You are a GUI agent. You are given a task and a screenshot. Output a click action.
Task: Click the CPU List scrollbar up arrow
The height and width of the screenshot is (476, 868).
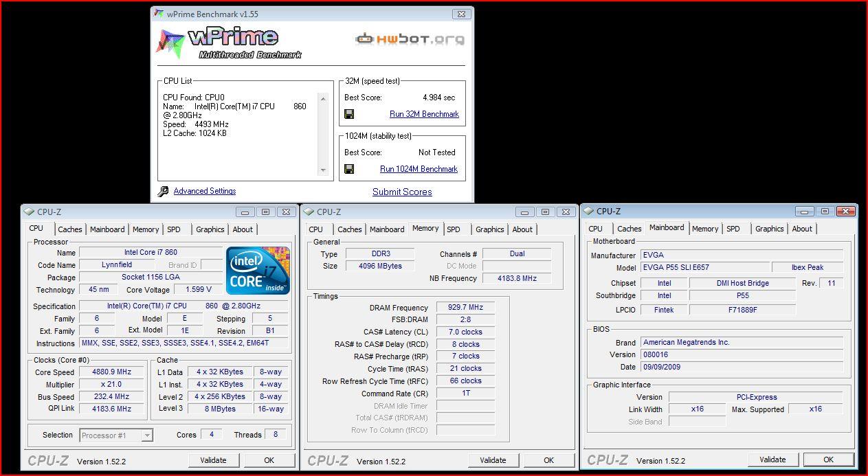click(323, 98)
